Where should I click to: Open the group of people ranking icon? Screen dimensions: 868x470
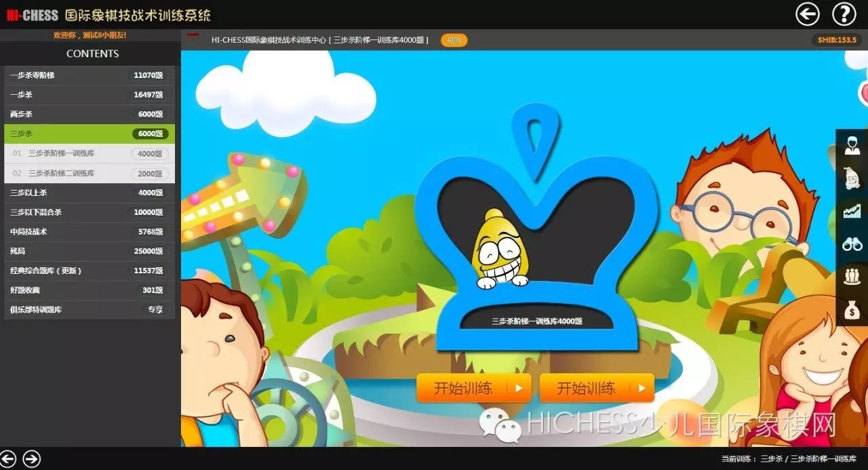click(852, 277)
